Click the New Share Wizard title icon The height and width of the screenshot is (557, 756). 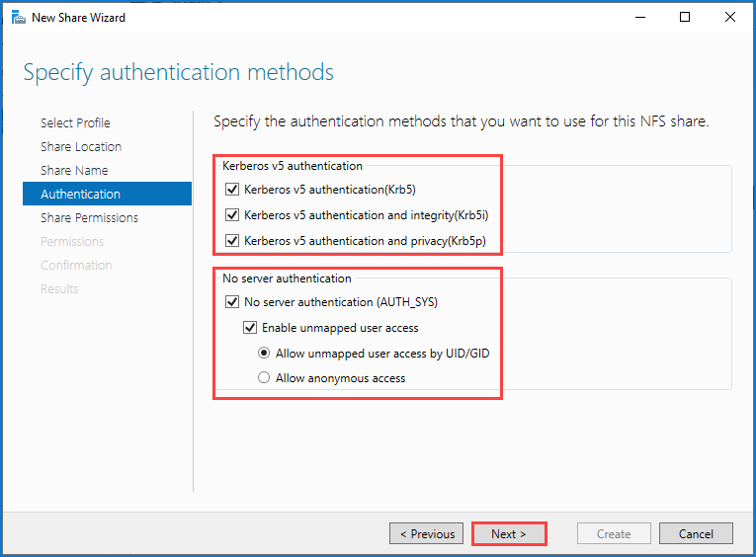point(19,18)
